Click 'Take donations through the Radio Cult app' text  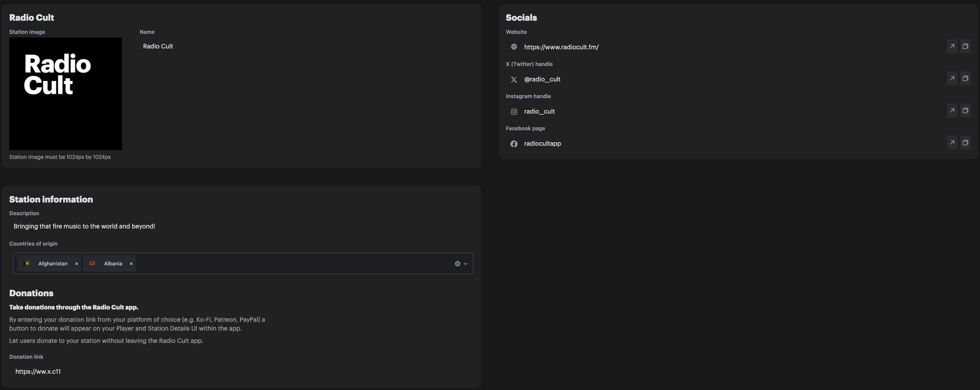click(74, 307)
